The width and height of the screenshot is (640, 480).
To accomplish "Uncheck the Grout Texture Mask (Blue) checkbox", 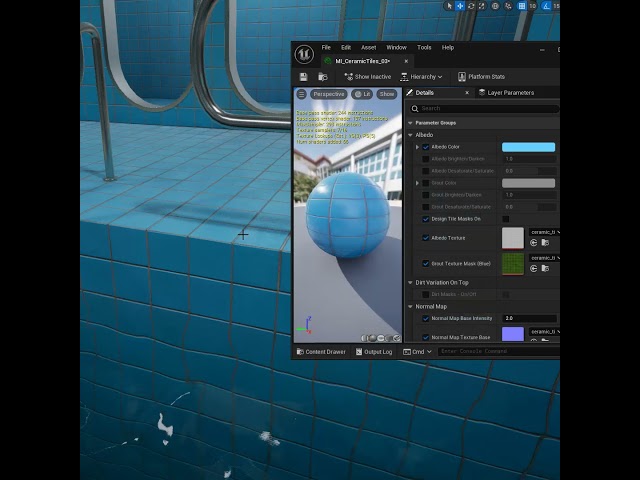I will point(426,264).
